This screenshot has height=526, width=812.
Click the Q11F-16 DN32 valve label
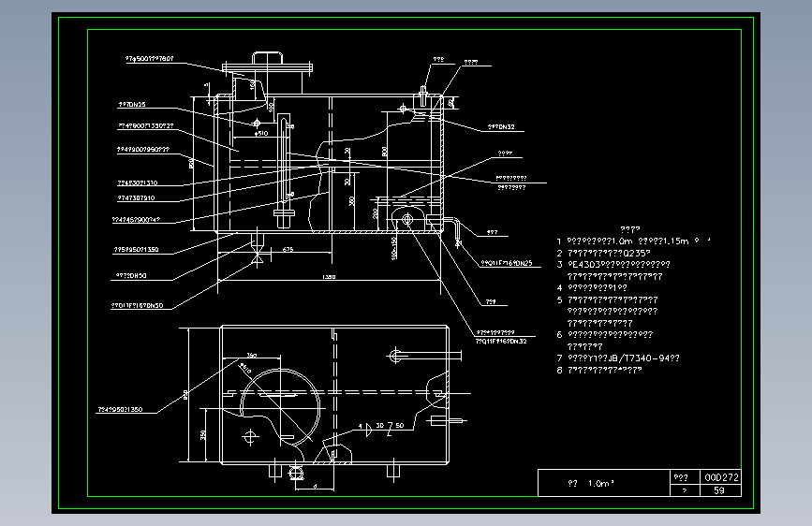click(x=501, y=342)
